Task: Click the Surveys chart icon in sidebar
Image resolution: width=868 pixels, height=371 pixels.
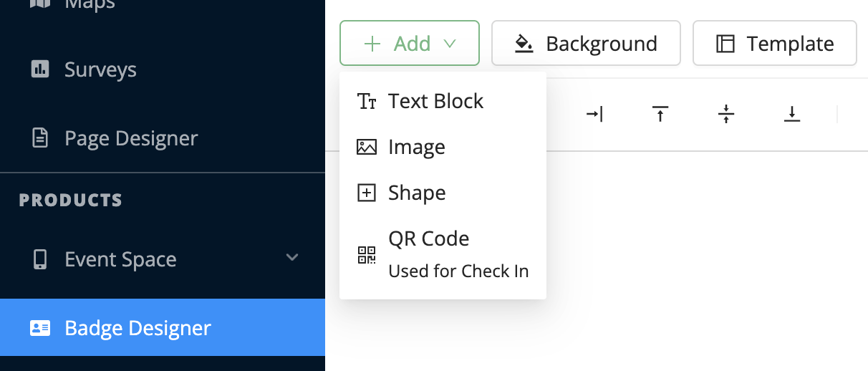Action: 40,69
